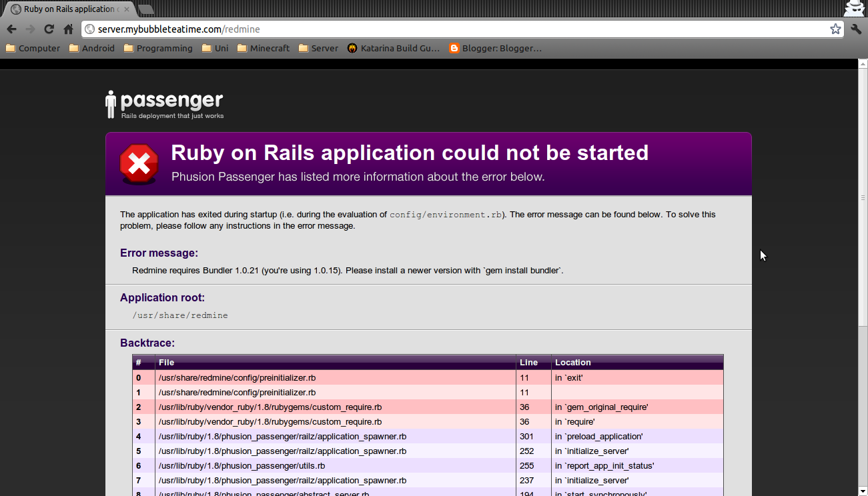This screenshot has height=496, width=868.
Task: Select the Ruby on Rails application tab
Action: (67, 9)
